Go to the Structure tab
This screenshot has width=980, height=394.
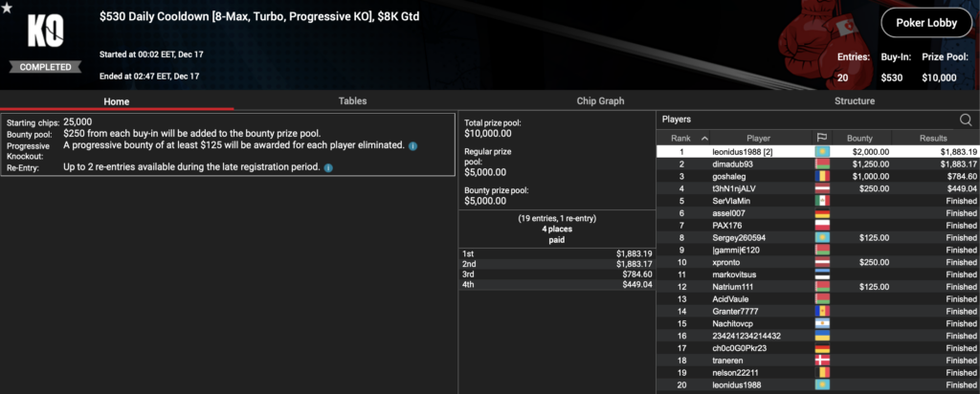tap(854, 100)
